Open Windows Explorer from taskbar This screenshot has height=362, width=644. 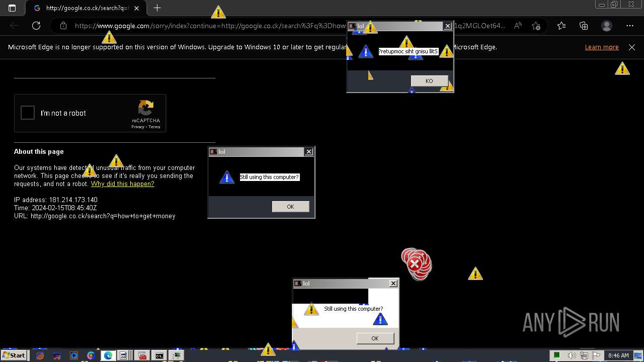(x=57, y=355)
